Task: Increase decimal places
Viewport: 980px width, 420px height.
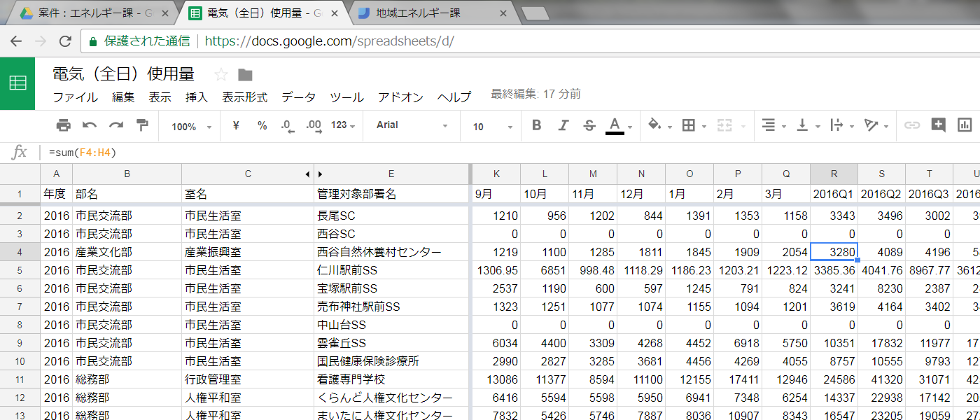Action: coord(314,126)
